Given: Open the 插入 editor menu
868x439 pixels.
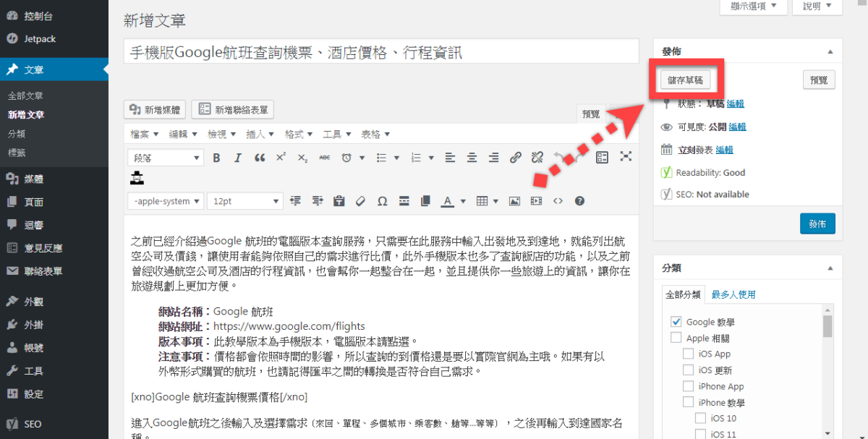Looking at the screenshot, I should click(x=260, y=135).
